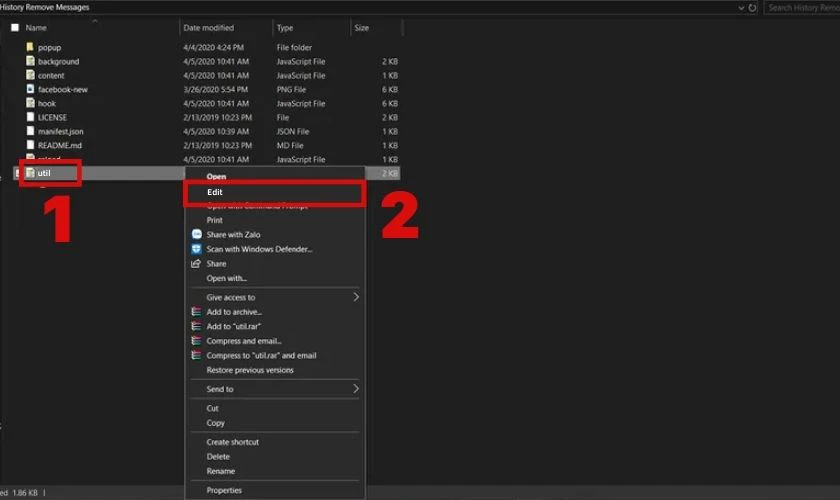
Task: Click date 4/4/2020 4:24 PM cell
Action: (213, 47)
